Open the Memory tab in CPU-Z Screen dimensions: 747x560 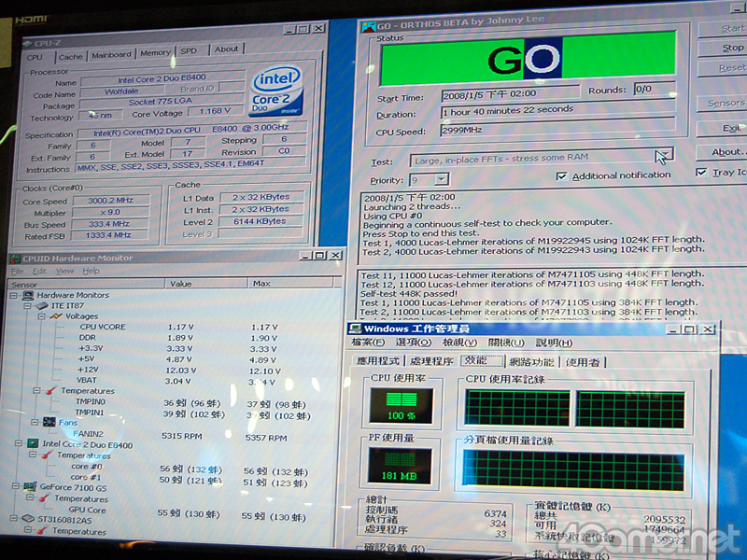click(x=155, y=52)
